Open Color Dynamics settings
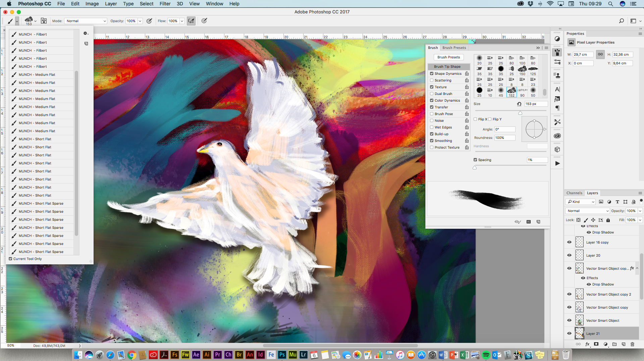The height and width of the screenshot is (361, 644). [x=447, y=100]
